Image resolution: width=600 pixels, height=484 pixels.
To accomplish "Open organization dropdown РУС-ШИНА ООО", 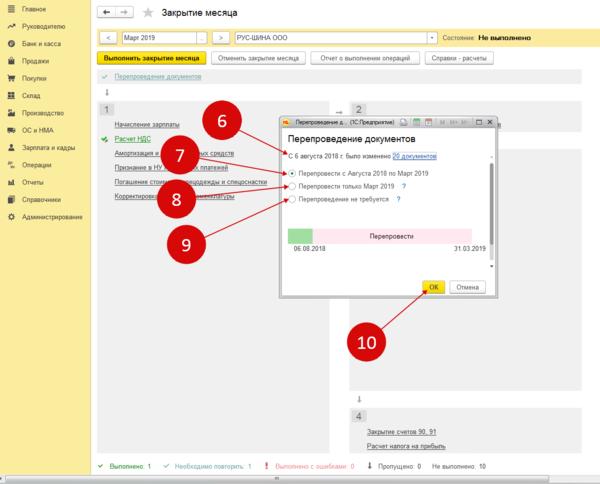I will pyautogui.click(x=432, y=38).
